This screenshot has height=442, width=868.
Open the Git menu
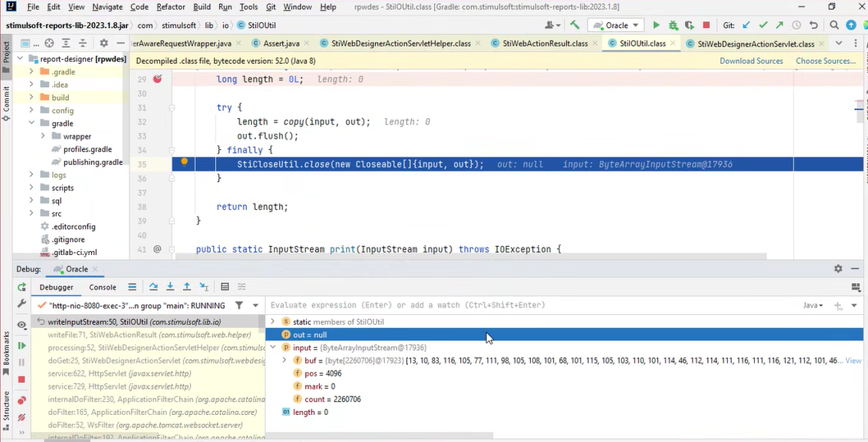271,7
